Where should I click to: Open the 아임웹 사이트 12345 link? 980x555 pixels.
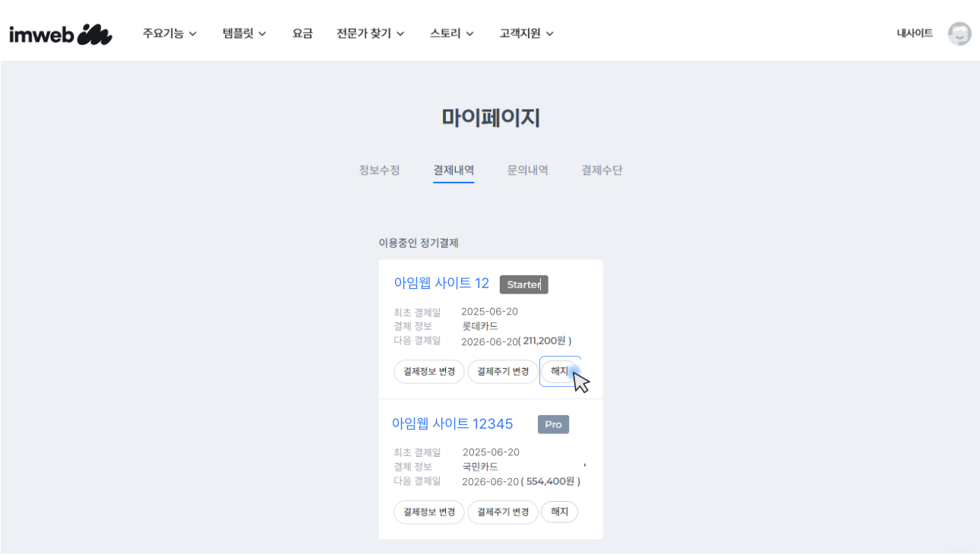point(452,423)
